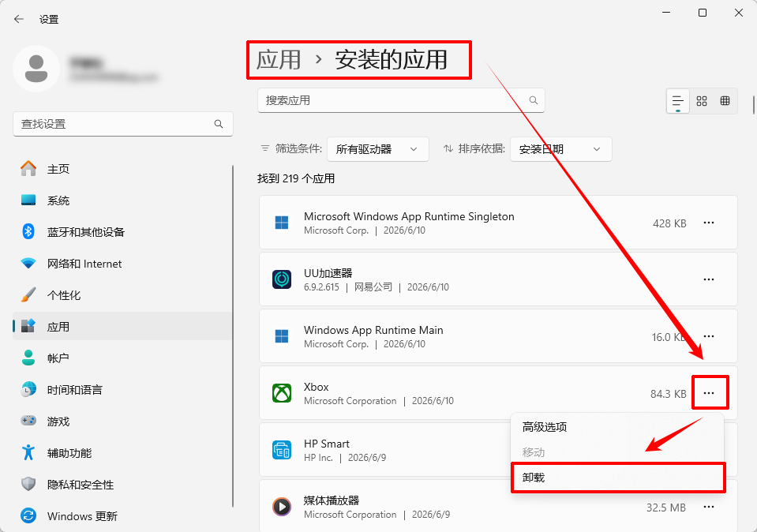Minimize the settings window
757x532 pixels.
(x=667, y=13)
